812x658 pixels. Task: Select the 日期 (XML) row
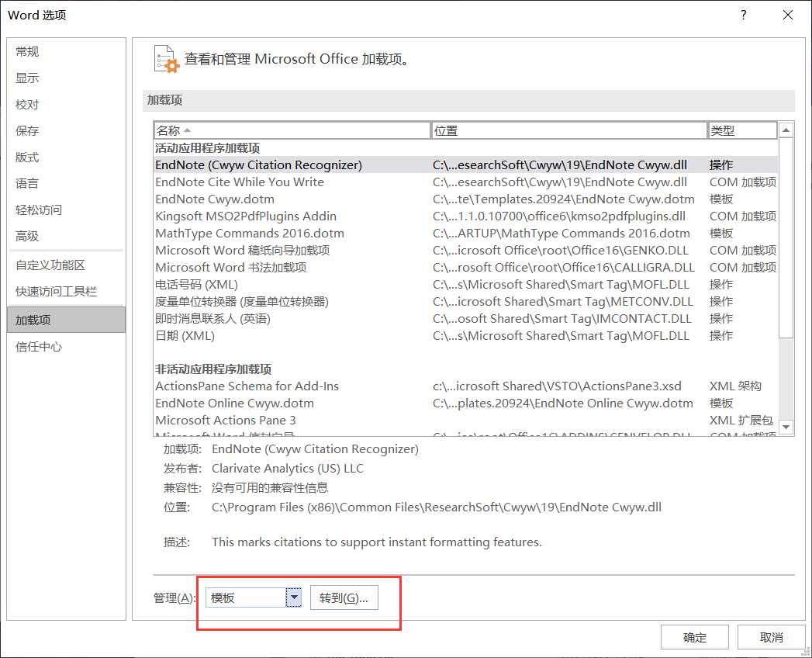[465, 336]
